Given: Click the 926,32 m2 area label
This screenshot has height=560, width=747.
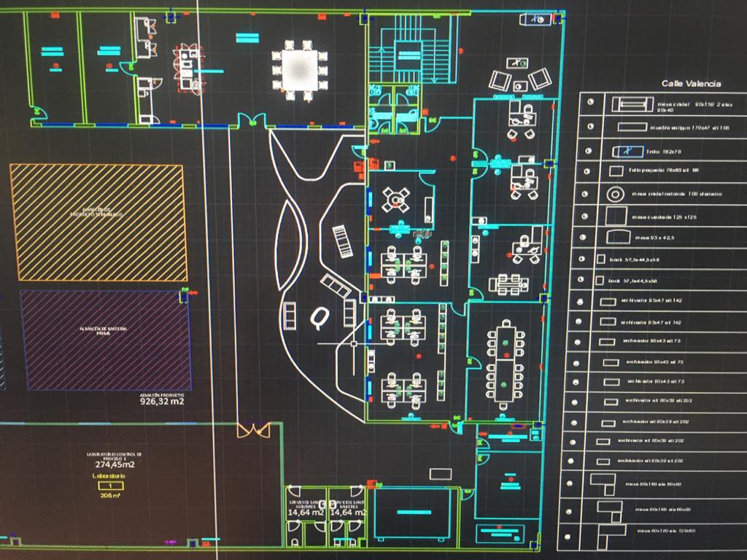Looking at the screenshot, I should [162, 400].
